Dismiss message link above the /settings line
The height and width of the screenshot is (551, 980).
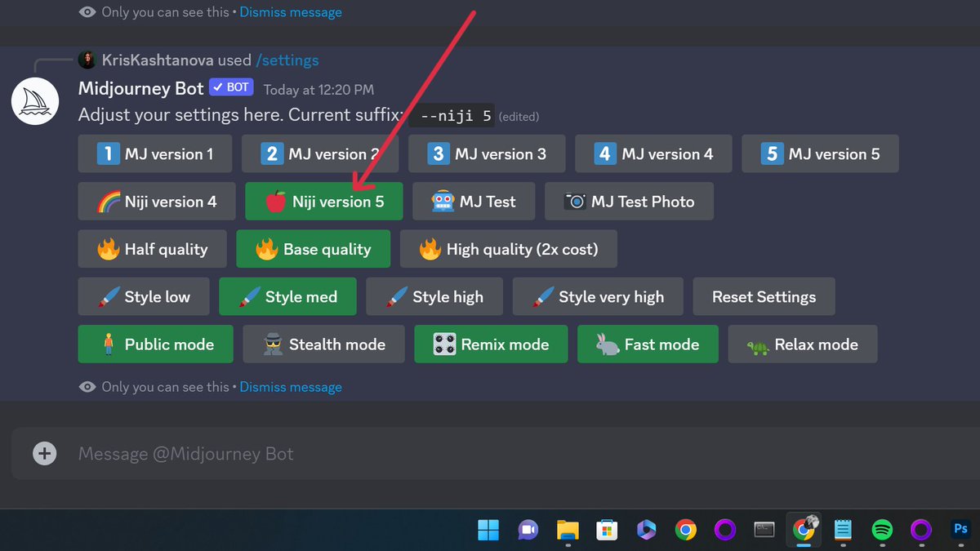291,12
